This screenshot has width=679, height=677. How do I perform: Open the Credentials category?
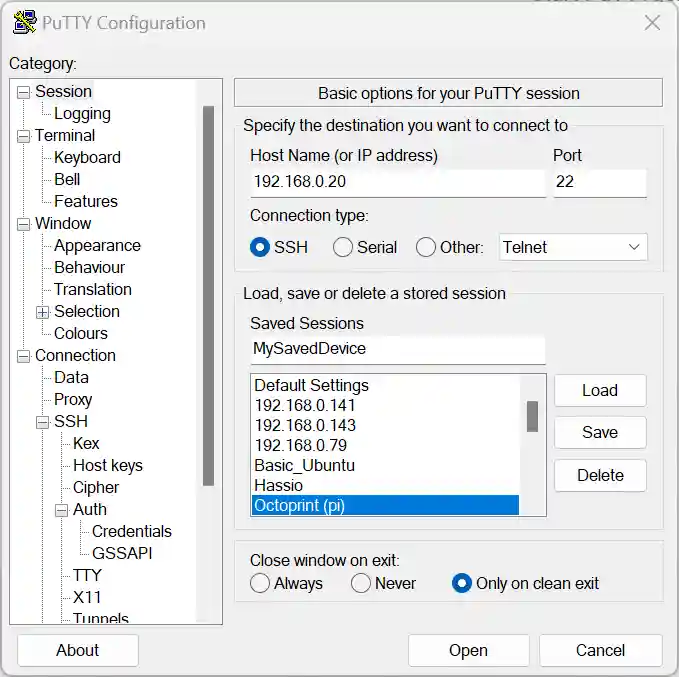pos(132,531)
